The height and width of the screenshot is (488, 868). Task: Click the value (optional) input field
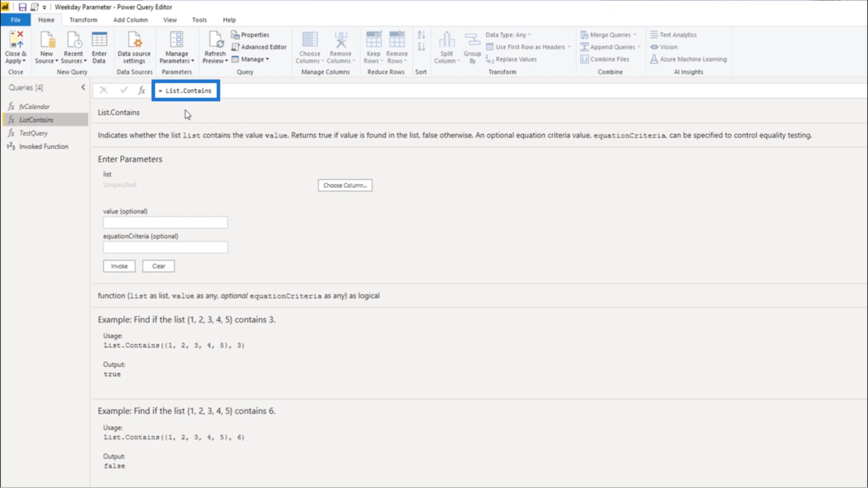coord(165,223)
